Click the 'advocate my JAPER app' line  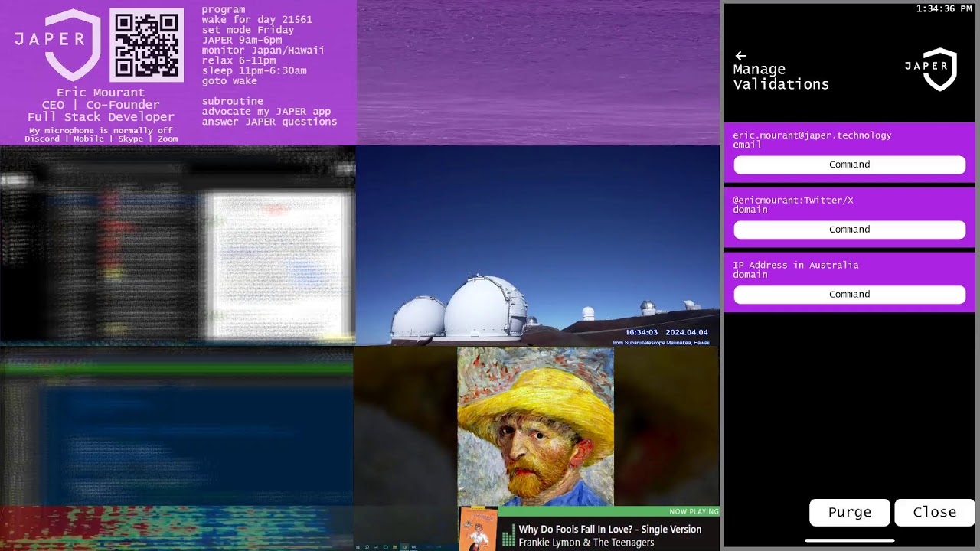tap(266, 112)
